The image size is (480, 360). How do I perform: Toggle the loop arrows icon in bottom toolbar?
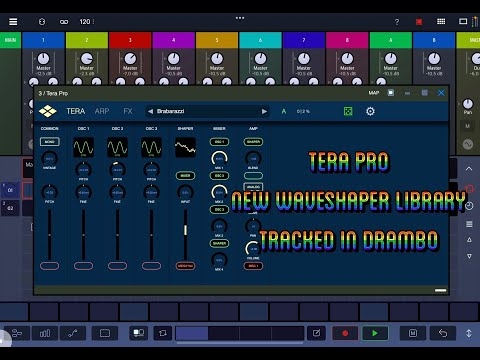pos(163,333)
